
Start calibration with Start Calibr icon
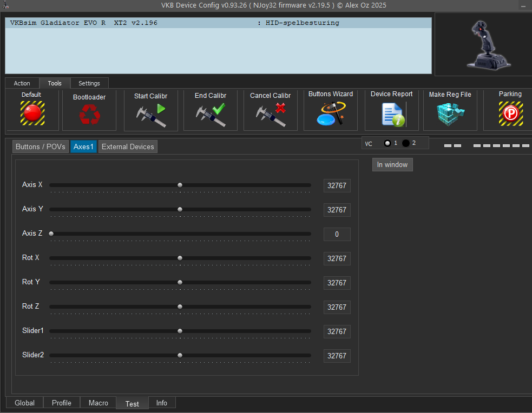point(151,115)
